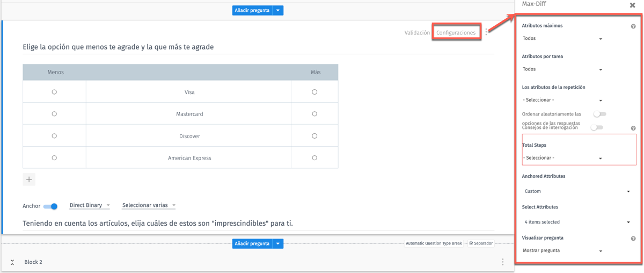Expand the Total Steps dropdown
This screenshot has height=273, width=644.
pyautogui.click(x=562, y=158)
